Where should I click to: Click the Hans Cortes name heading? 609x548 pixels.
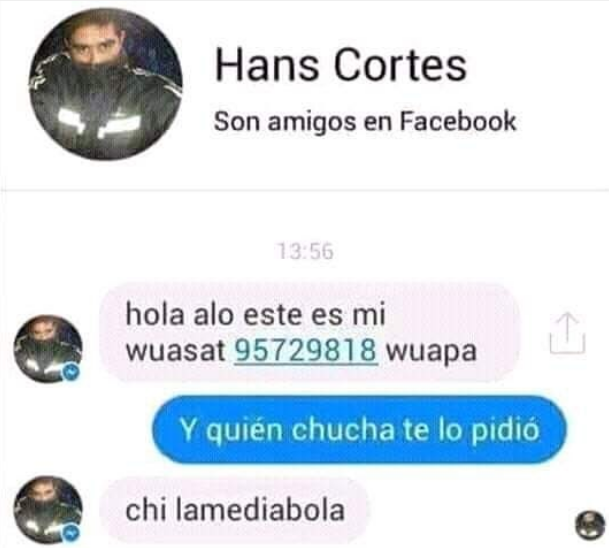[341, 65]
